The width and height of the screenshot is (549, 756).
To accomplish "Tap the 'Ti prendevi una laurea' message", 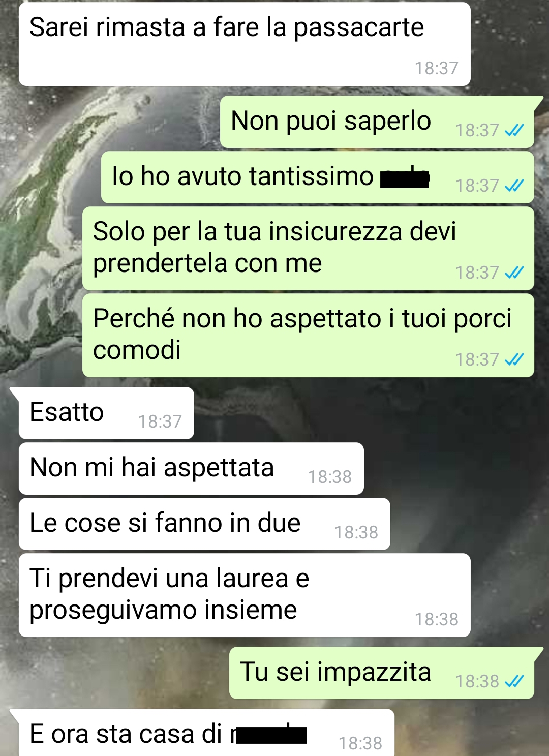I will click(x=245, y=595).
